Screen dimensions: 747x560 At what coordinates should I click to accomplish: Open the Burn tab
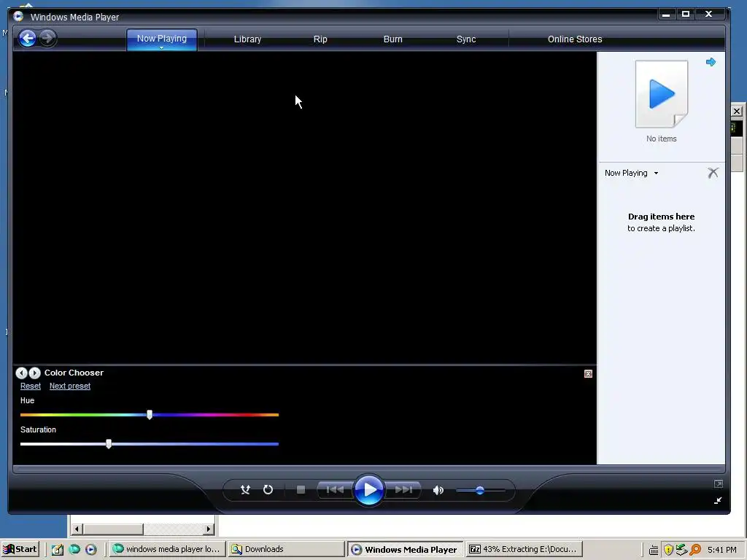pos(393,39)
